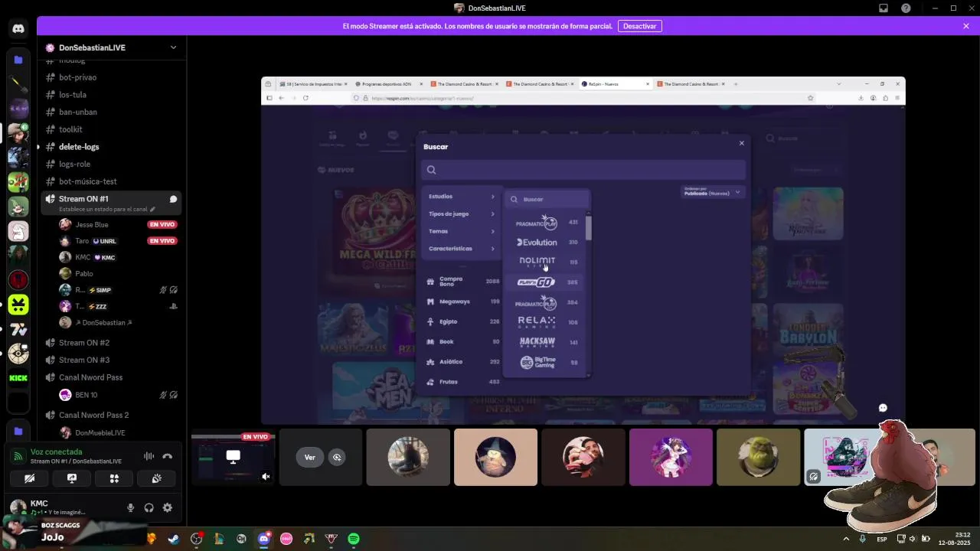
Task: Expand the bottom purple server folder
Action: tap(18, 431)
